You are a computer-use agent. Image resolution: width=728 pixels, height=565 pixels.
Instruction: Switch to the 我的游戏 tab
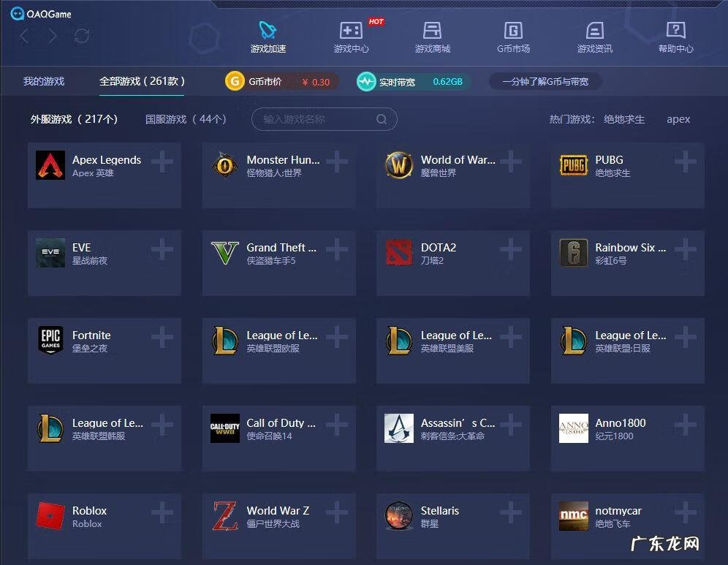(44, 81)
